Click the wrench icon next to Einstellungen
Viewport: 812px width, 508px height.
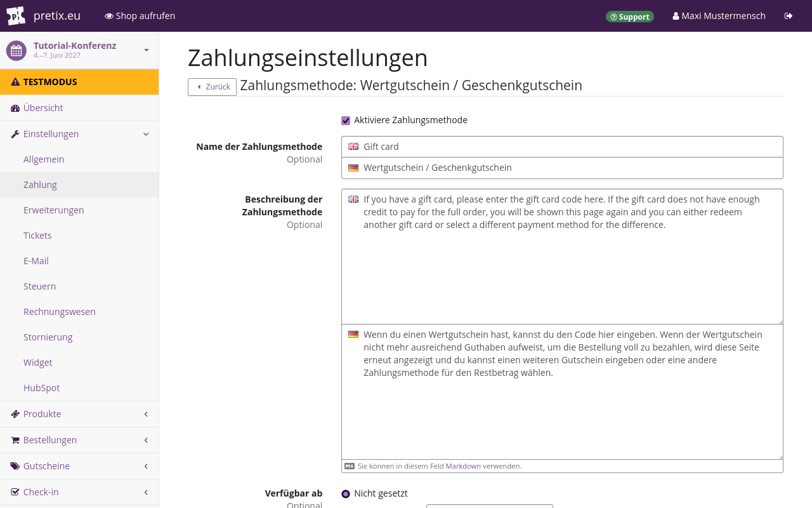(16, 134)
